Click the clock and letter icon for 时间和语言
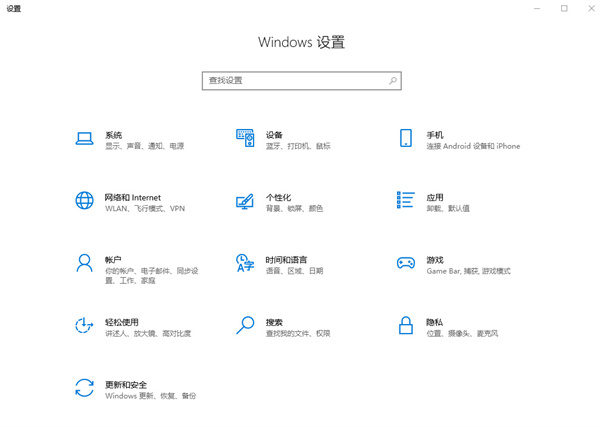Screen dimensions: 600x427 tap(245, 263)
